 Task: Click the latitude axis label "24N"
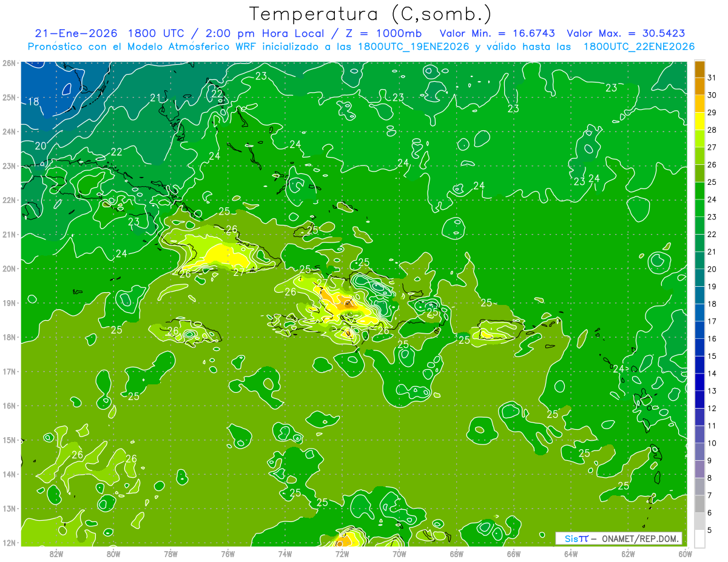[8, 132]
